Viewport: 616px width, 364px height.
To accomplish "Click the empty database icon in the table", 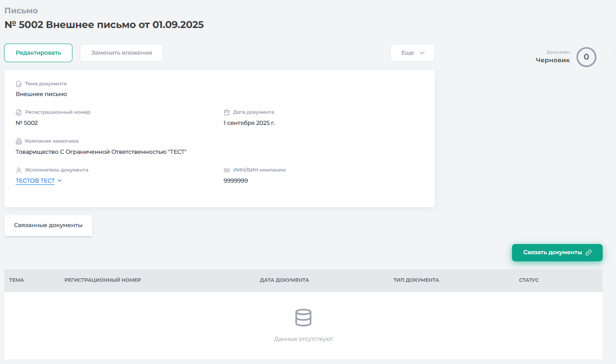I will (x=304, y=318).
